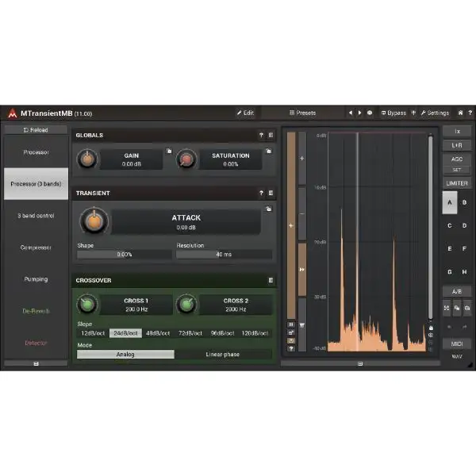Switch to preset slot B

[464, 202]
